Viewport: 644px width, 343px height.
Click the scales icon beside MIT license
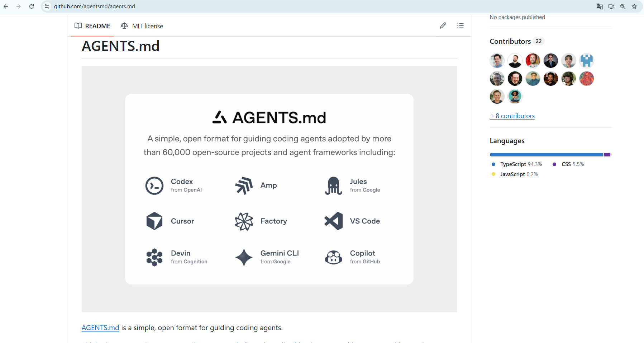(x=124, y=26)
